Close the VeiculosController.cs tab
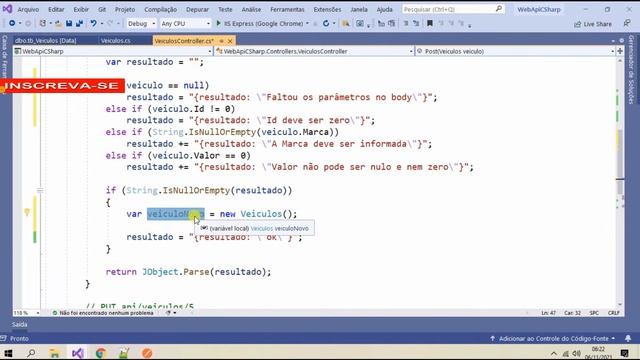 tap(230, 41)
